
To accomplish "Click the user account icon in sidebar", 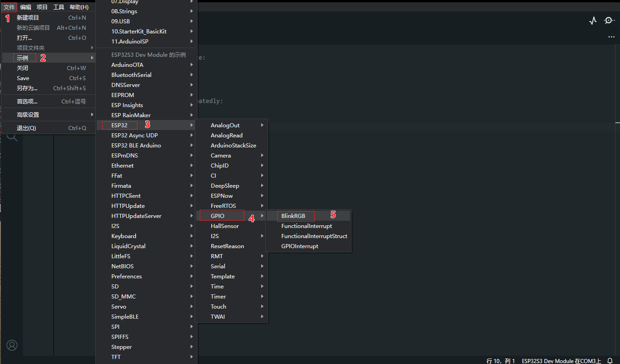I will tap(12, 345).
